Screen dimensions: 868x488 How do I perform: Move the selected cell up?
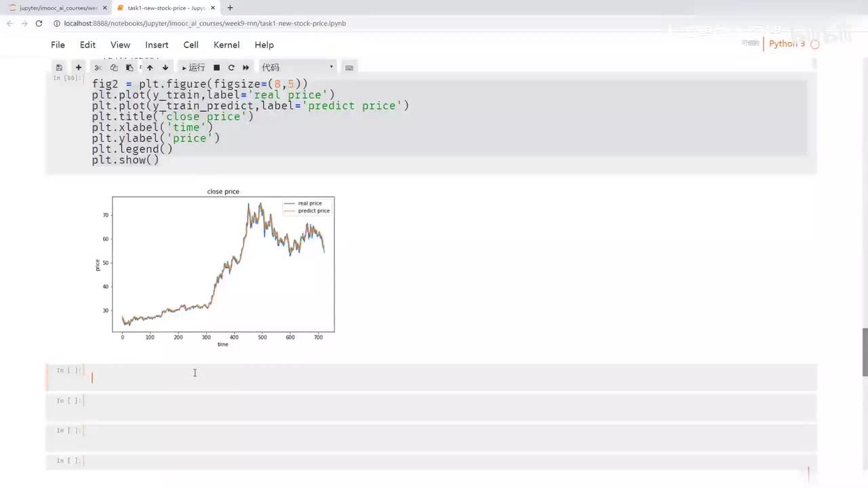click(150, 68)
